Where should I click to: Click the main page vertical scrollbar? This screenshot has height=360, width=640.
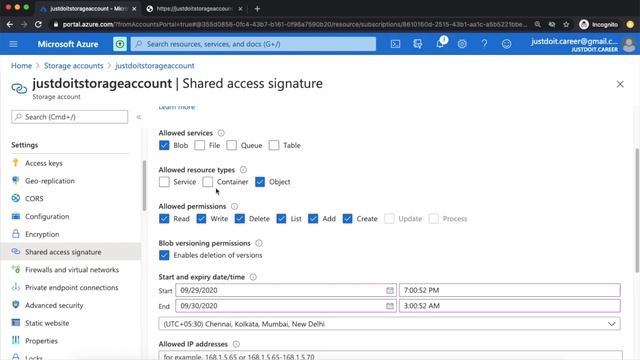(637, 211)
